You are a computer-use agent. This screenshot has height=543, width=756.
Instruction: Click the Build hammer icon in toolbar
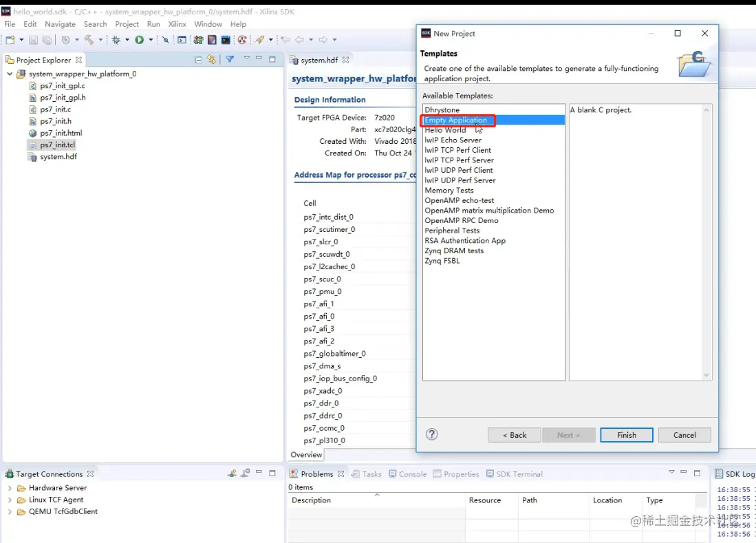click(x=89, y=40)
